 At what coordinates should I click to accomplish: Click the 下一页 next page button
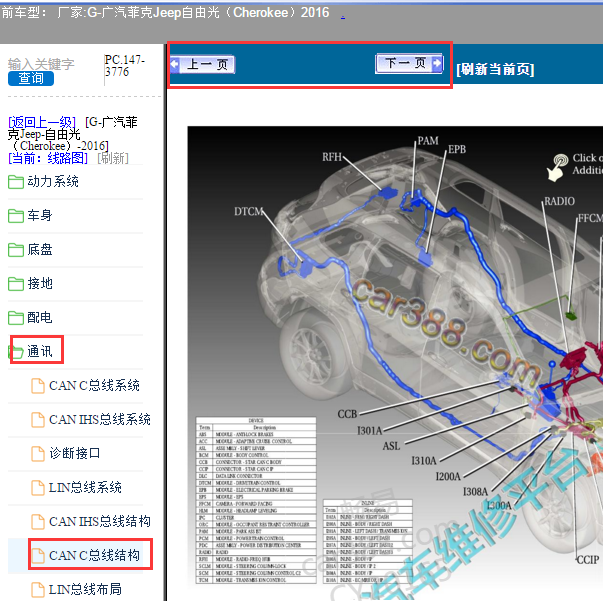(x=409, y=63)
